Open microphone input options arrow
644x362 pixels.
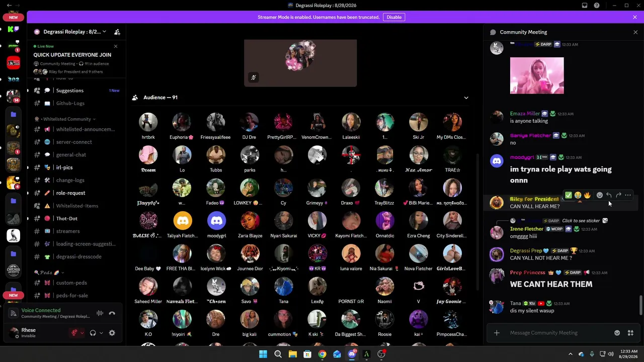pyautogui.click(x=82, y=333)
